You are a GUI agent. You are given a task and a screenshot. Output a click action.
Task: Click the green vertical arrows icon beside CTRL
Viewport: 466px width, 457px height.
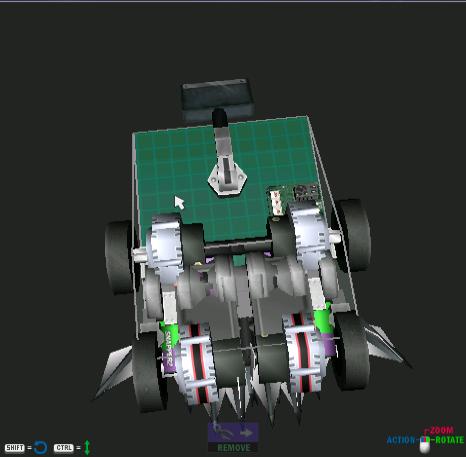pos(87,448)
